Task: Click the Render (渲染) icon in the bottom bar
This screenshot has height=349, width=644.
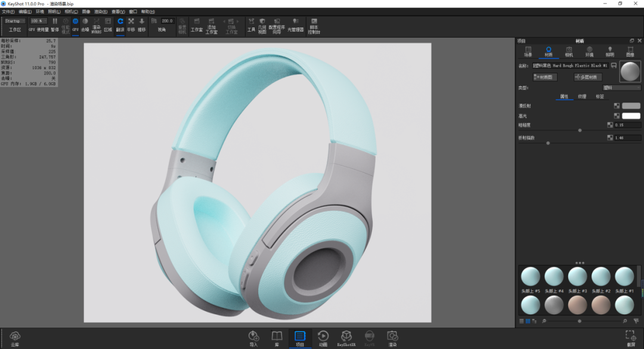Action: [392, 339]
